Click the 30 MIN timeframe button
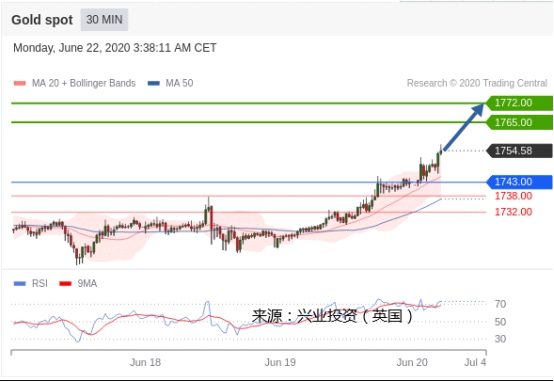This screenshot has height=382, width=554. pos(104,19)
